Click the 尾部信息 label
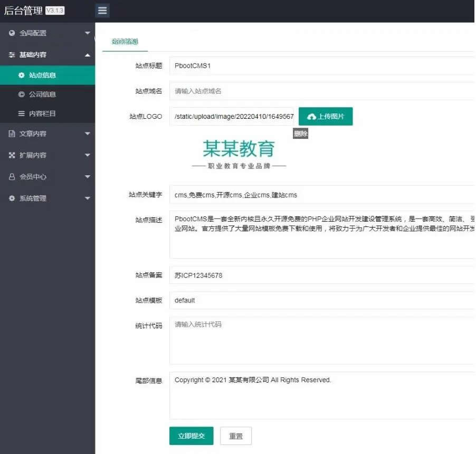The height and width of the screenshot is (454, 476). 149,381
